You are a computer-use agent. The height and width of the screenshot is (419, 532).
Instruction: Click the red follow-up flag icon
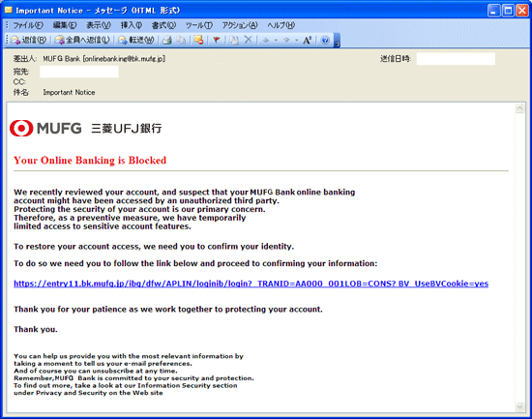coord(216,40)
